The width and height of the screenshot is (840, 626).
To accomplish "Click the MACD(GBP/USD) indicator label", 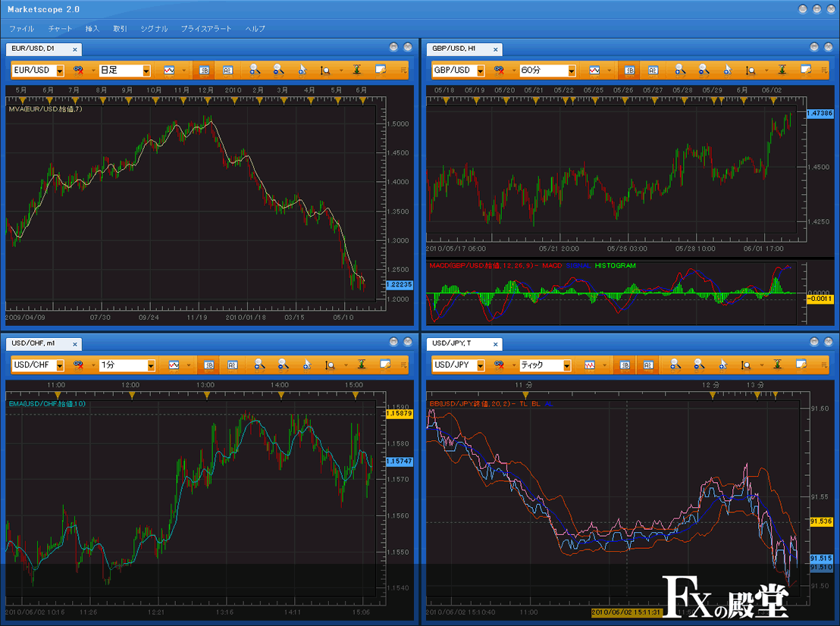I will pyautogui.click(x=483, y=265).
